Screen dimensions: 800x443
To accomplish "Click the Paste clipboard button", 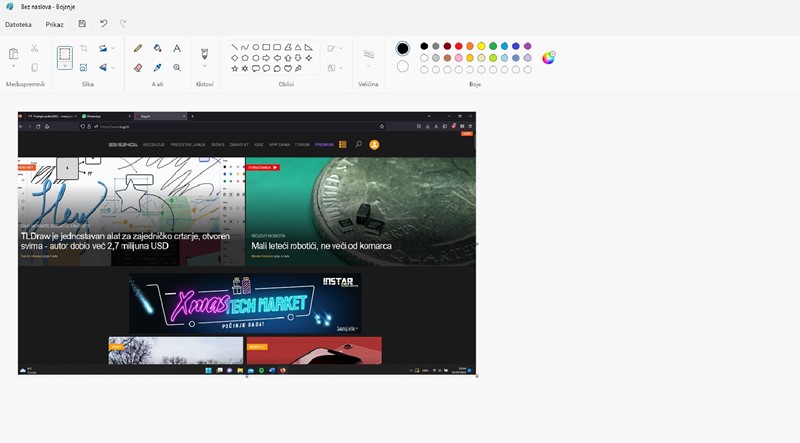I will tap(14, 54).
